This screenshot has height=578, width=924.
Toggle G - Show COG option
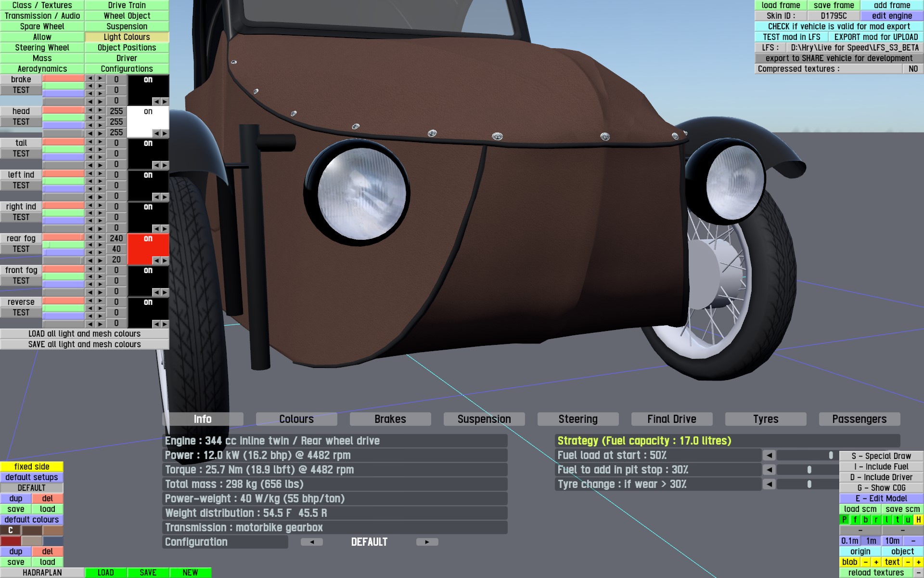tap(881, 488)
